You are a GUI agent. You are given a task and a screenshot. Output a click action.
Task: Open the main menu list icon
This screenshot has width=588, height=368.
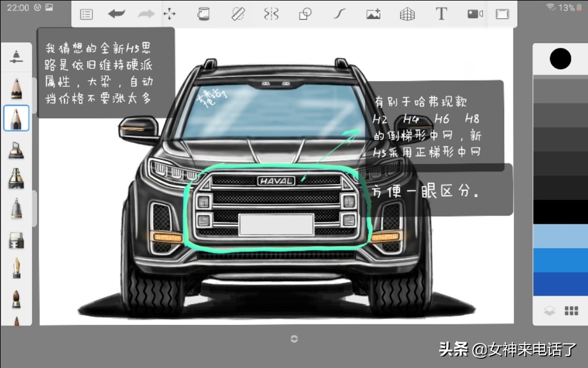(x=86, y=14)
